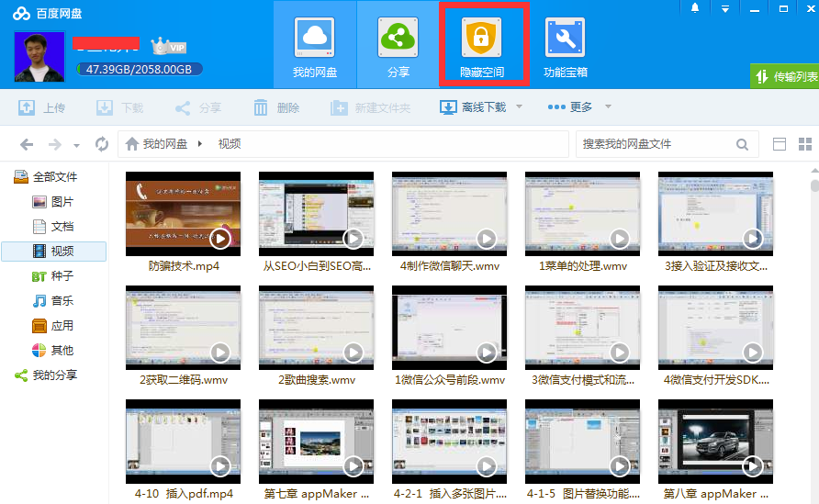819x504 pixels.
Task: Select 应用 category in the sidebar
Action: click(52, 326)
